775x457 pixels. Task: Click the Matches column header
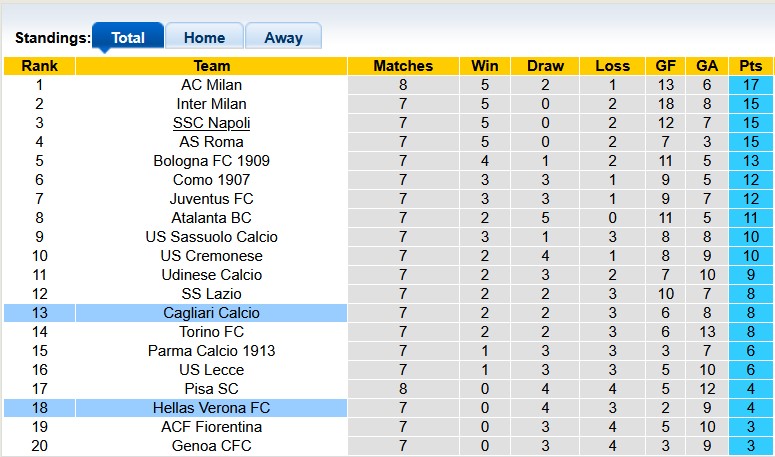[403, 66]
